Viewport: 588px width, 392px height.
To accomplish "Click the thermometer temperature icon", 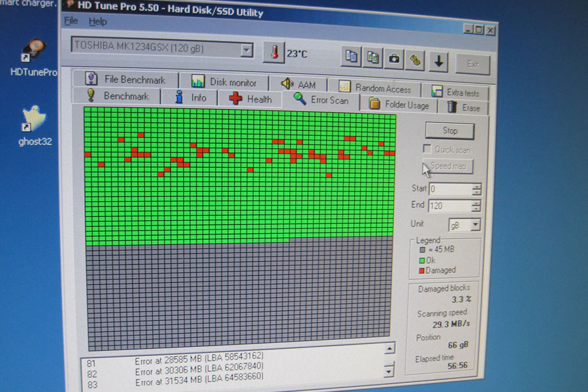I will coord(274,52).
